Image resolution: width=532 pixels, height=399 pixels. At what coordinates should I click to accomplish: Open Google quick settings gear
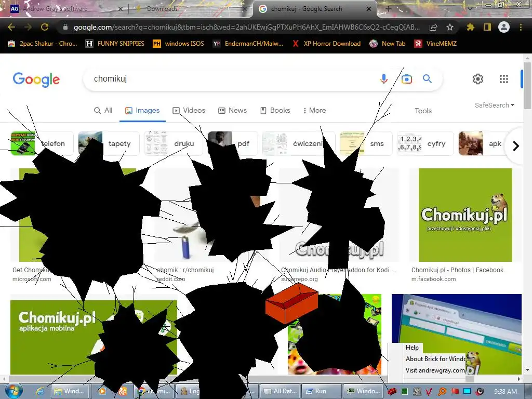[478, 79]
